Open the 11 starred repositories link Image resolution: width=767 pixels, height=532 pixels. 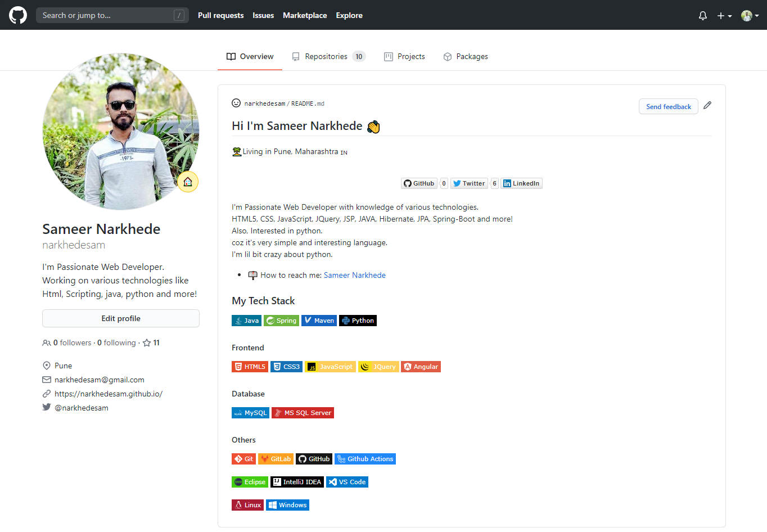151,342
